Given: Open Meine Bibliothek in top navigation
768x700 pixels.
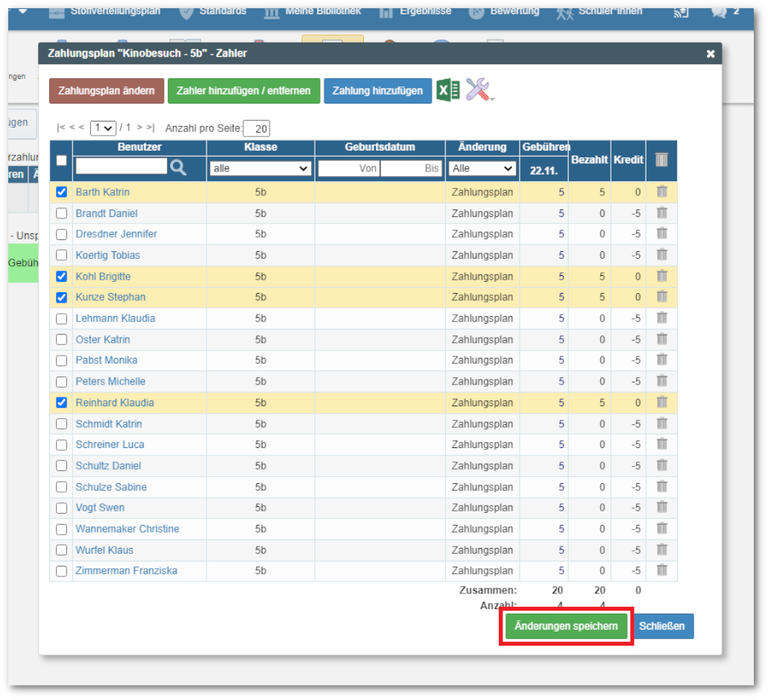Looking at the screenshot, I should pos(312,12).
